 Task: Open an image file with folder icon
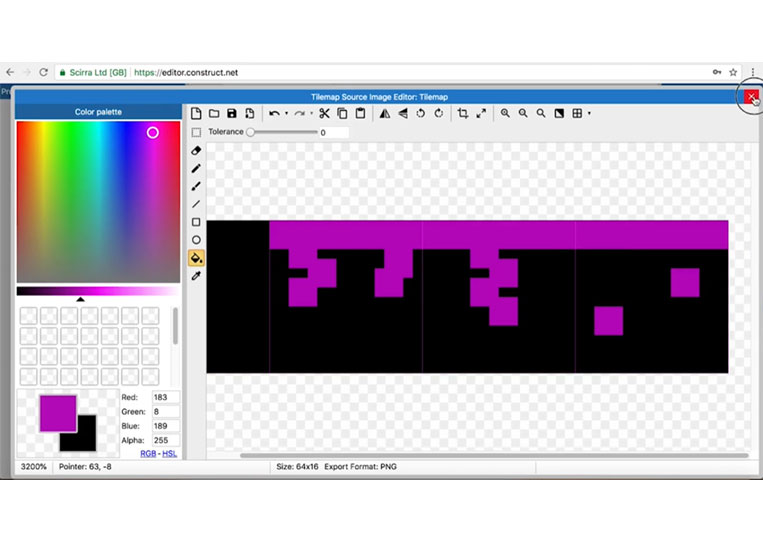click(214, 113)
